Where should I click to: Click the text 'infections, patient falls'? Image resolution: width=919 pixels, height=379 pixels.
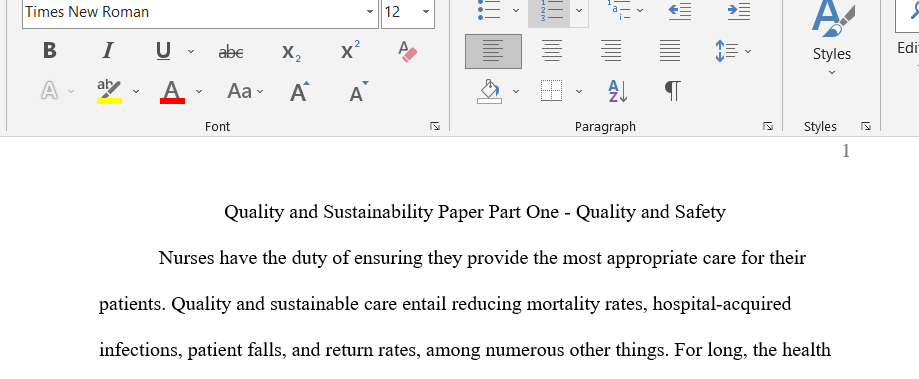point(193,350)
